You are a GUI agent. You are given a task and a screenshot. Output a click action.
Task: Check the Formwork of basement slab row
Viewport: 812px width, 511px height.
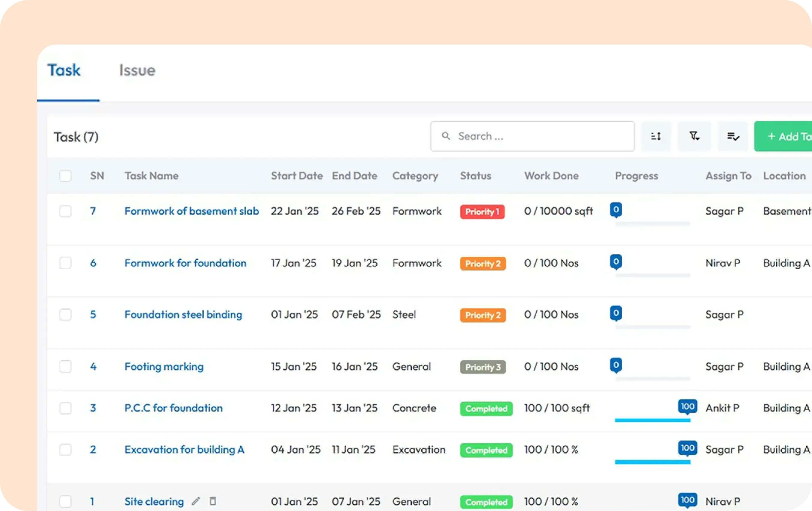65,211
